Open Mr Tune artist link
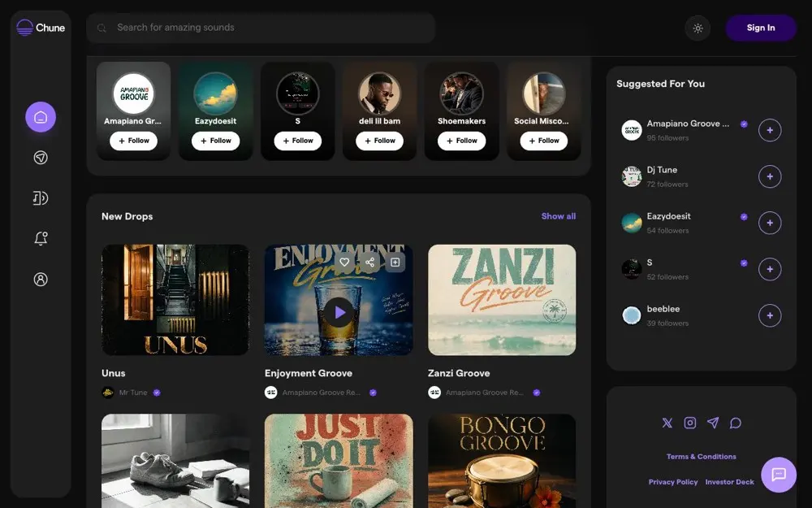This screenshot has width=812, height=508. pyautogui.click(x=133, y=393)
